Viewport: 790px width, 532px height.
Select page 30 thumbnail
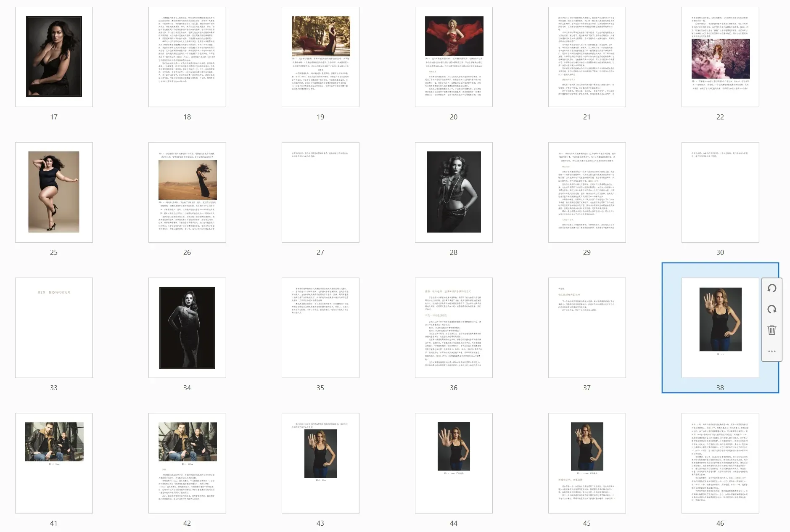(x=720, y=192)
